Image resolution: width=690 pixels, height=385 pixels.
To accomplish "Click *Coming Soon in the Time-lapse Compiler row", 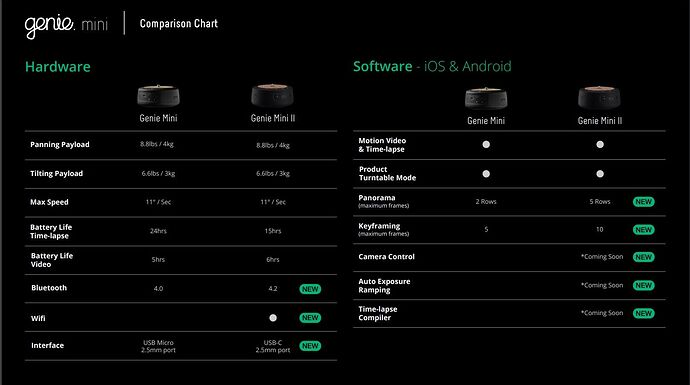I will pyautogui.click(x=602, y=313).
